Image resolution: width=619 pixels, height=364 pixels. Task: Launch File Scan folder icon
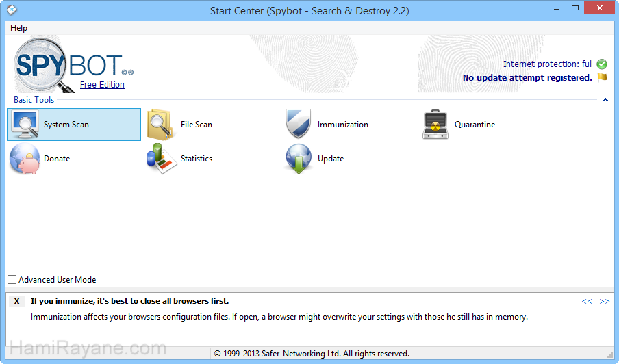pyautogui.click(x=160, y=125)
